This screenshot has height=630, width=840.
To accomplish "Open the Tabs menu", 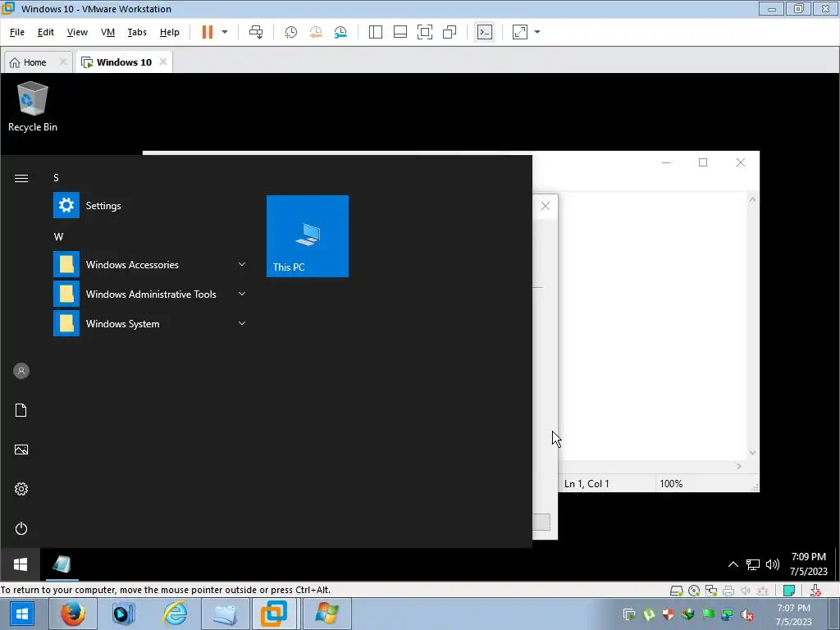I will pyautogui.click(x=137, y=32).
